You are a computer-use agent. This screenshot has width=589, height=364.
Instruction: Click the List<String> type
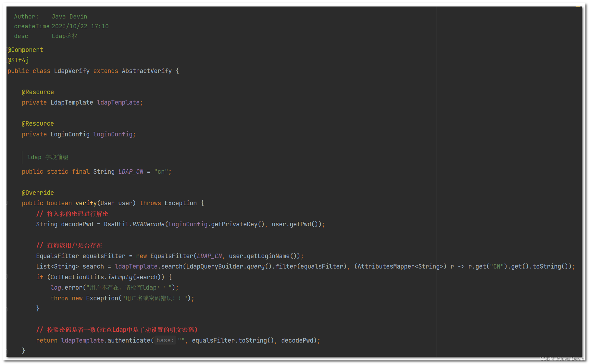57,266
